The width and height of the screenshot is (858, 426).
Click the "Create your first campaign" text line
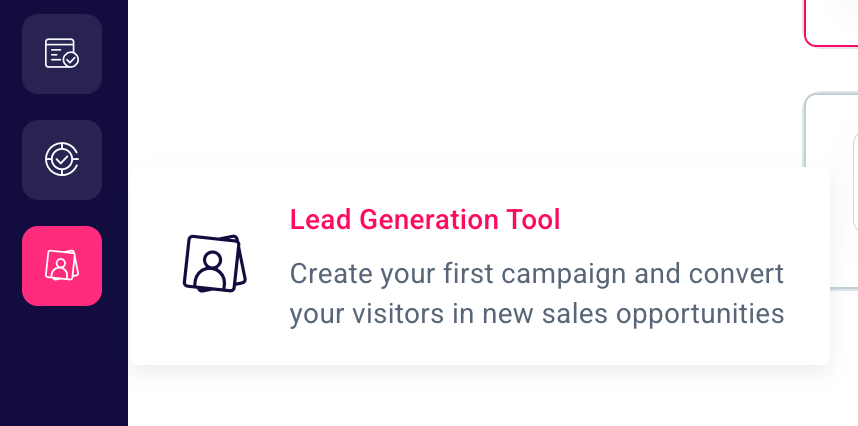[x=537, y=273]
